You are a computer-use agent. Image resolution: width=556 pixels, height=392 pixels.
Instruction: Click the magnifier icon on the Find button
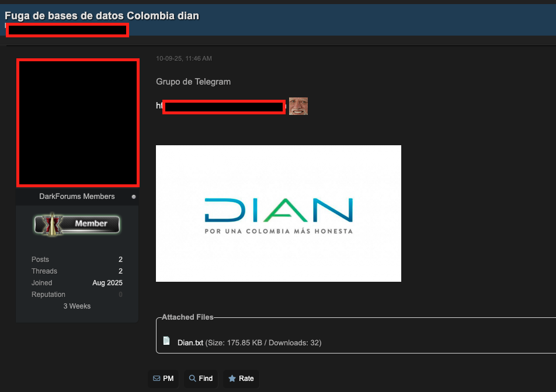pos(192,379)
